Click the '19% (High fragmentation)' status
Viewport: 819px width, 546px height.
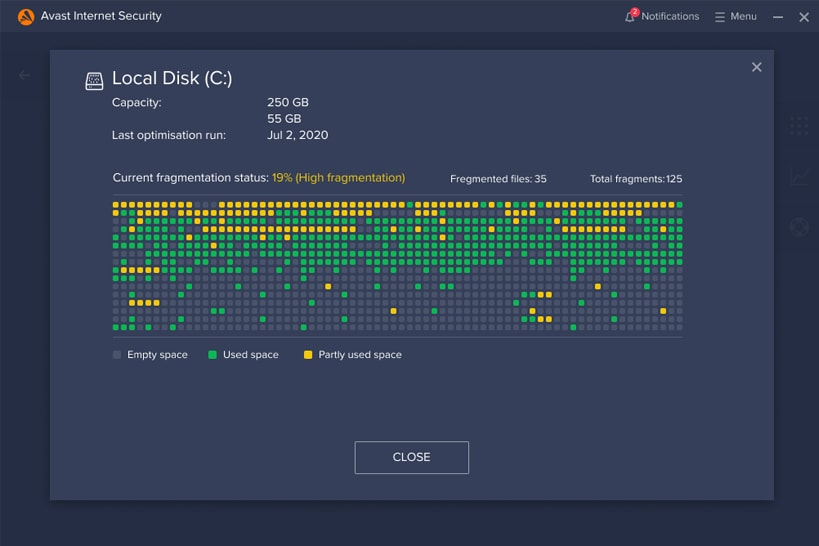[x=338, y=178]
